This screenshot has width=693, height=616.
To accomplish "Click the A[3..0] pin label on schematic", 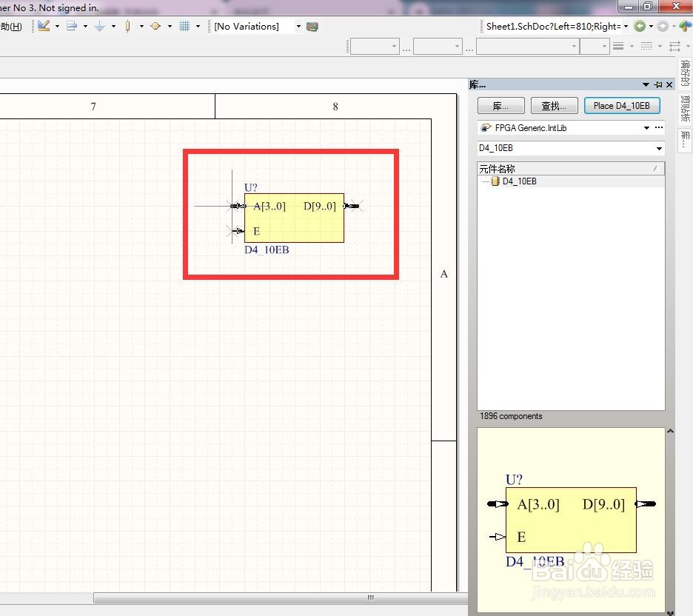I will [269, 207].
